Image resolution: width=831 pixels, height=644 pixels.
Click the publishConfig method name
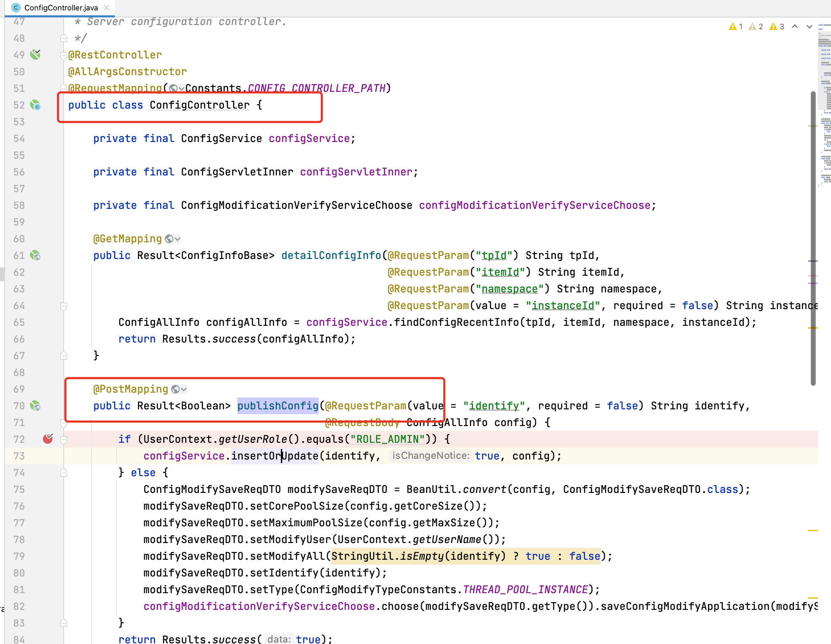278,406
